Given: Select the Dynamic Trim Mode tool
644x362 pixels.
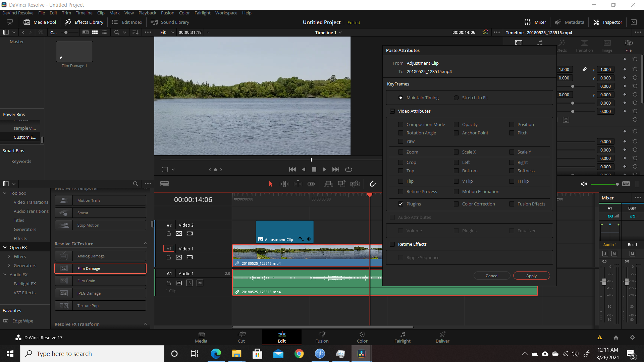Looking at the screenshot, I should tap(298, 184).
